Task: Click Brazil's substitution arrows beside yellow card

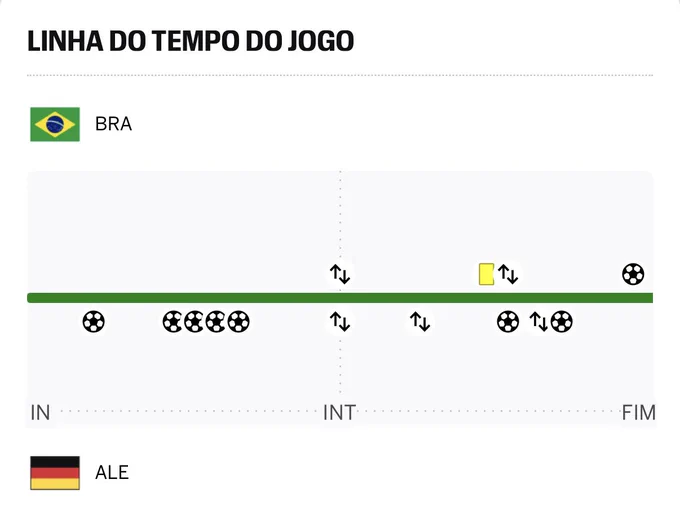Action: pyautogui.click(x=508, y=274)
